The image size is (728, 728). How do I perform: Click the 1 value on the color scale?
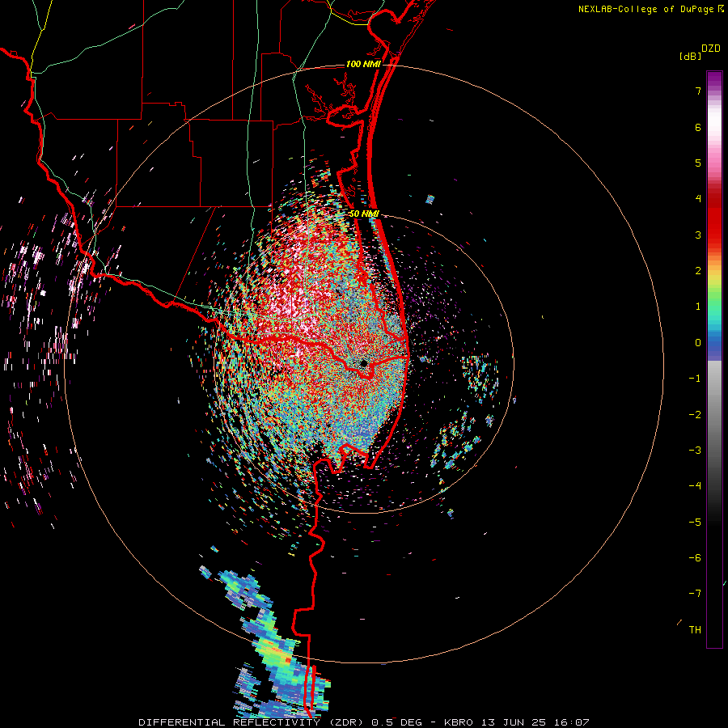(x=698, y=307)
